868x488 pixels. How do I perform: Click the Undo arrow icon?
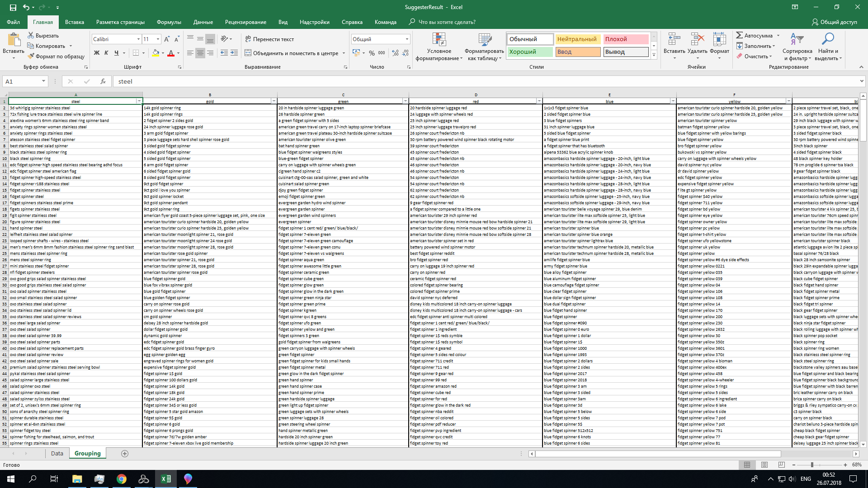(x=26, y=7)
